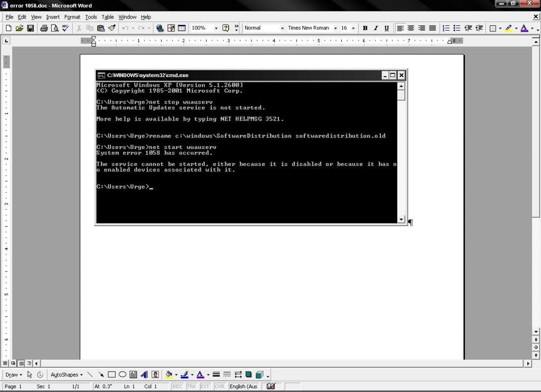Apply a Shadow style to the object
Screen dimensions: 541x392
(x=249, y=375)
